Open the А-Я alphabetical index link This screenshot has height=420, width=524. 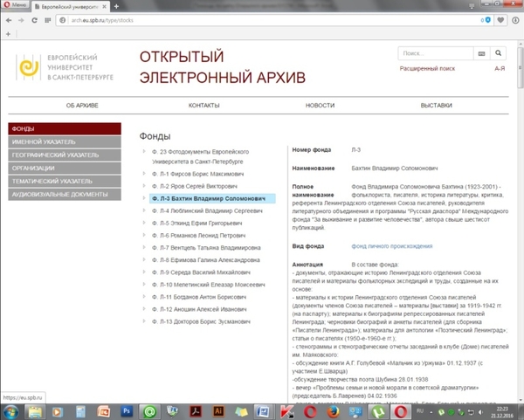point(500,68)
